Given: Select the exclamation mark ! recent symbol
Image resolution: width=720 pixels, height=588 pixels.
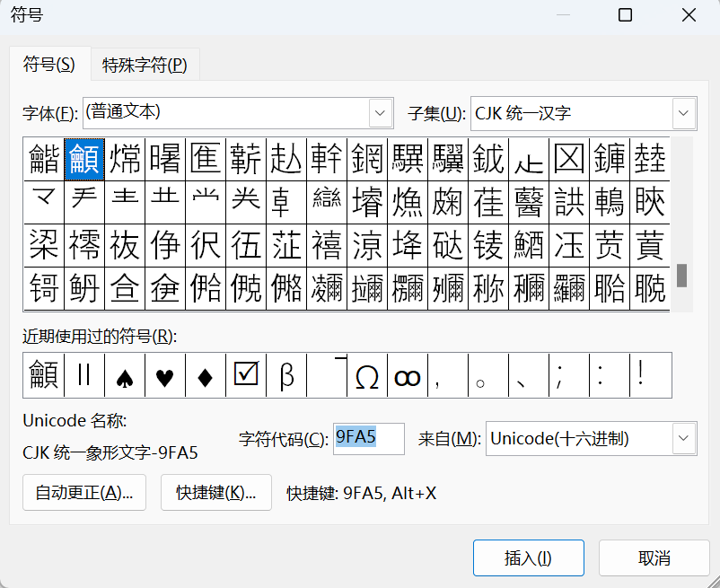Looking at the screenshot, I should 651,375.
